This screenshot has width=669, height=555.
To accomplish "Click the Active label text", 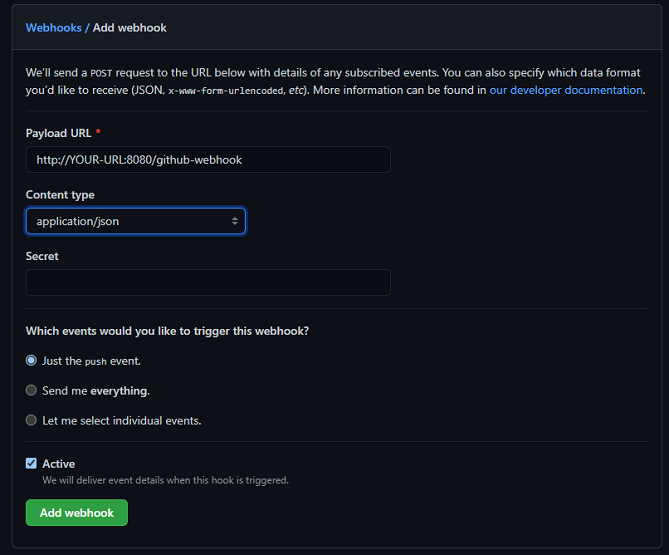I will [58, 464].
